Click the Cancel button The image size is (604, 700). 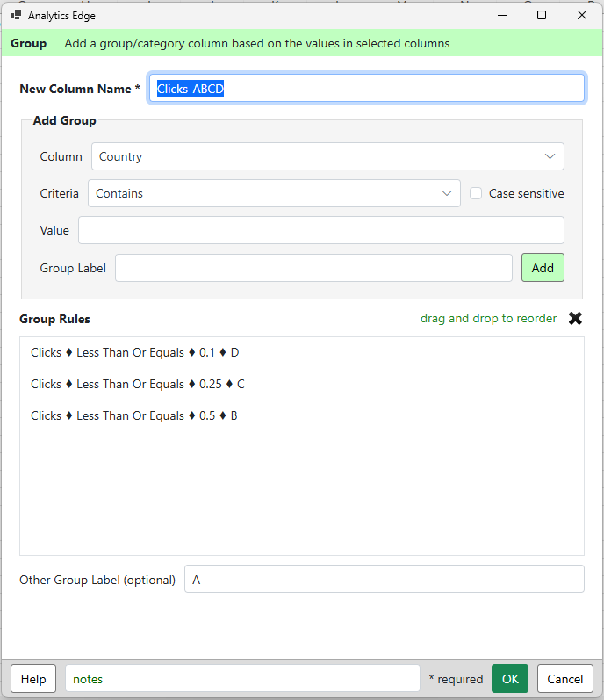click(x=564, y=679)
